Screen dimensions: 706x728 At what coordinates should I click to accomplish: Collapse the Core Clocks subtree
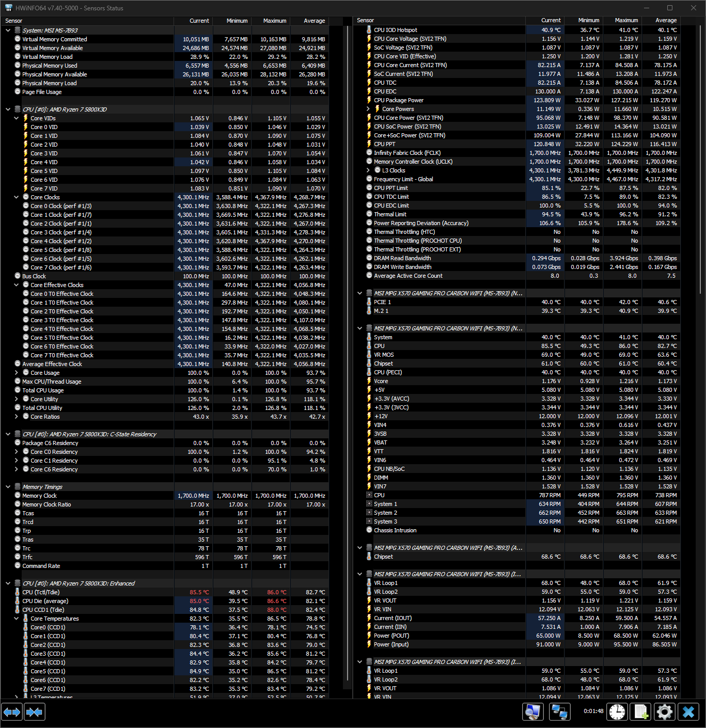pyautogui.click(x=16, y=197)
